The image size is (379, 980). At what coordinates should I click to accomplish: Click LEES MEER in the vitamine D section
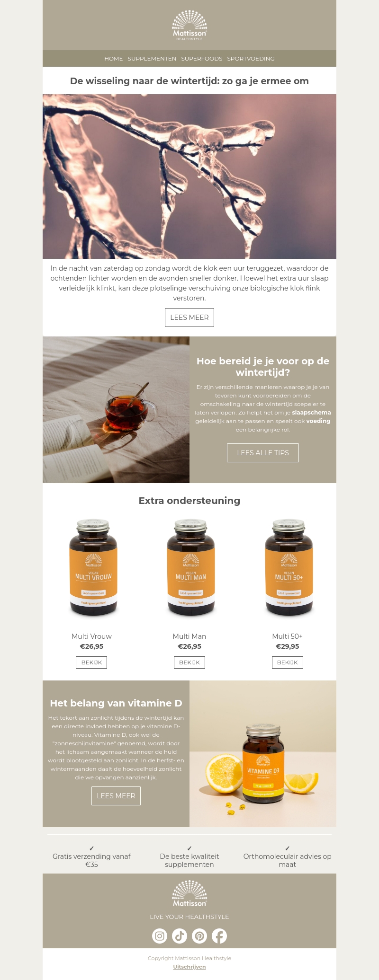116,796
